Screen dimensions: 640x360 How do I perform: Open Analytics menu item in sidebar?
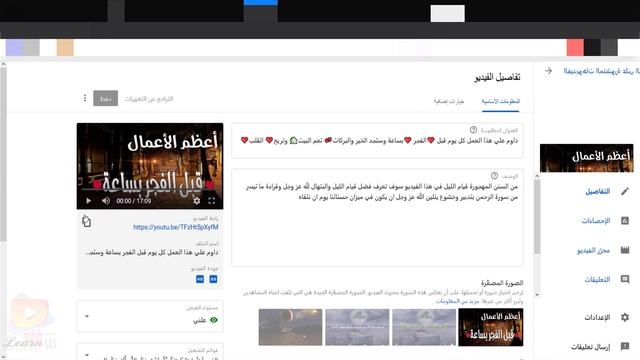596,221
